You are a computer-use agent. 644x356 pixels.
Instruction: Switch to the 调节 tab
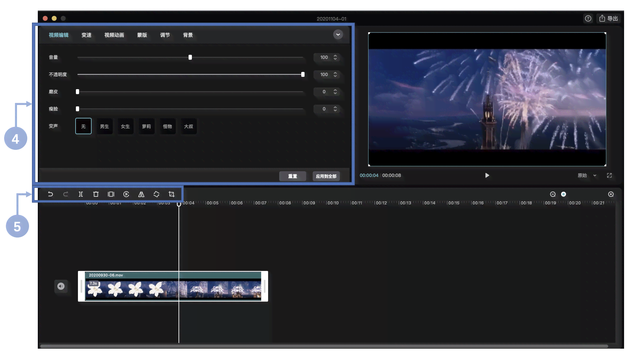pos(165,35)
